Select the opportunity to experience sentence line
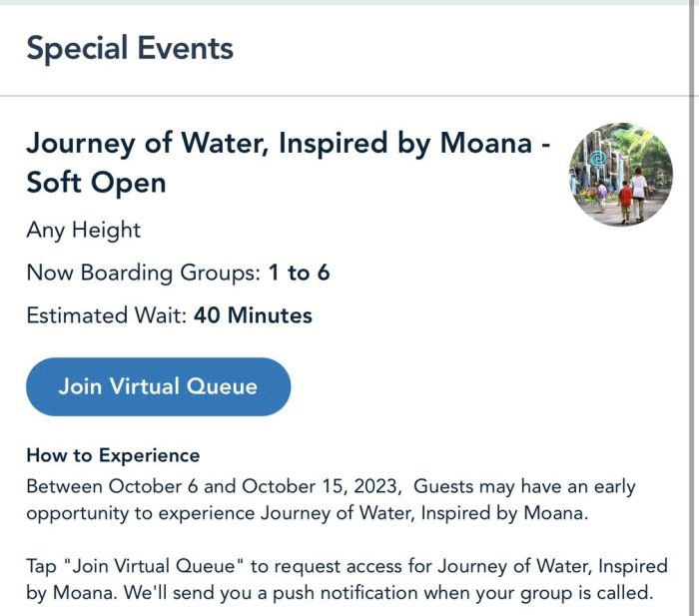This screenshot has height=616, width=699. click(x=308, y=513)
